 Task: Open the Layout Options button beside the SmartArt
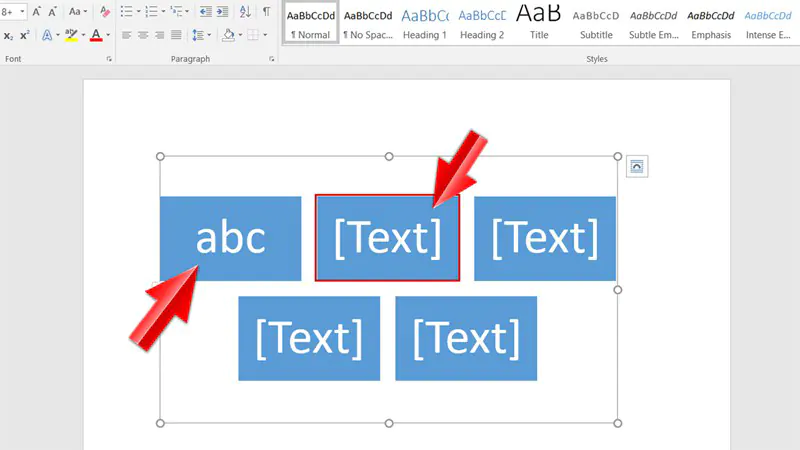tap(637, 166)
